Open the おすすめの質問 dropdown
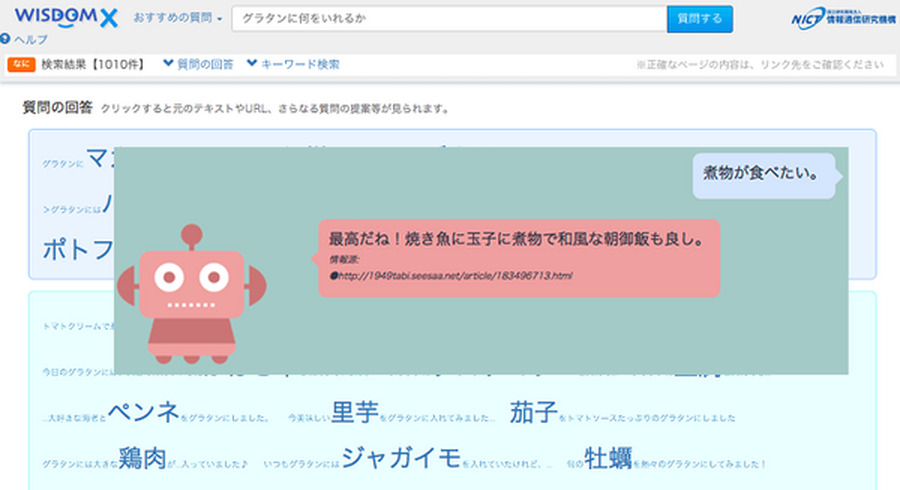This screenshot has height=490, width=900. click(x=177, y=19)
